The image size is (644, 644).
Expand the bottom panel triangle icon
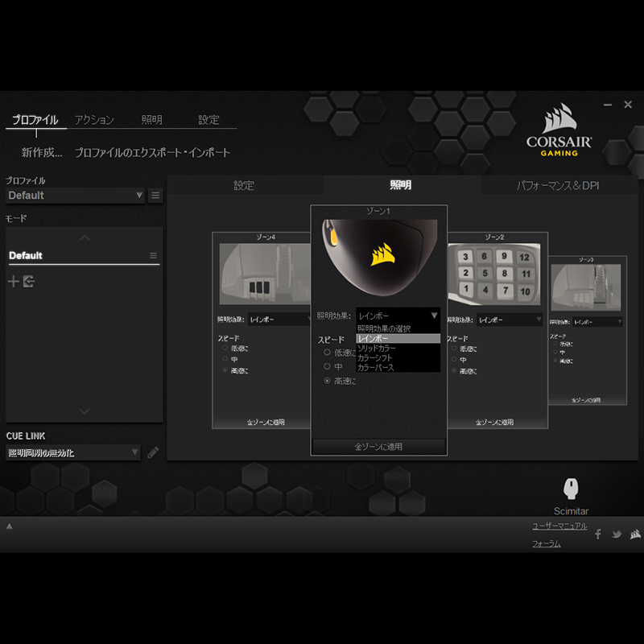tap(10, 526)
